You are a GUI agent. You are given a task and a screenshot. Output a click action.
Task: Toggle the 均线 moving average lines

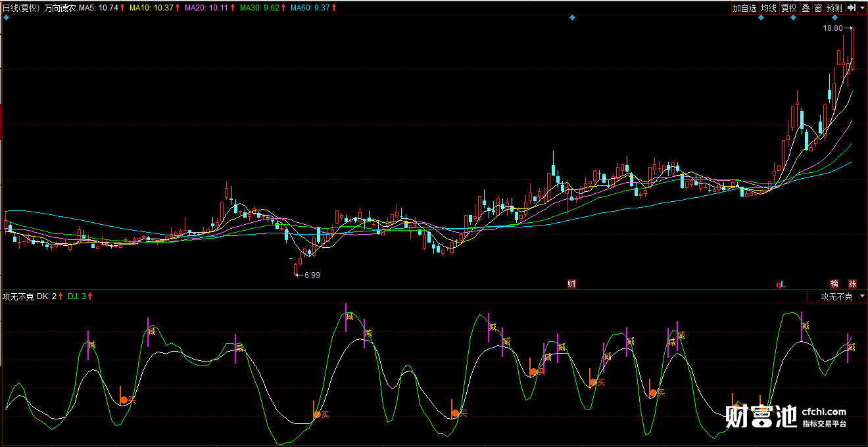768,8
